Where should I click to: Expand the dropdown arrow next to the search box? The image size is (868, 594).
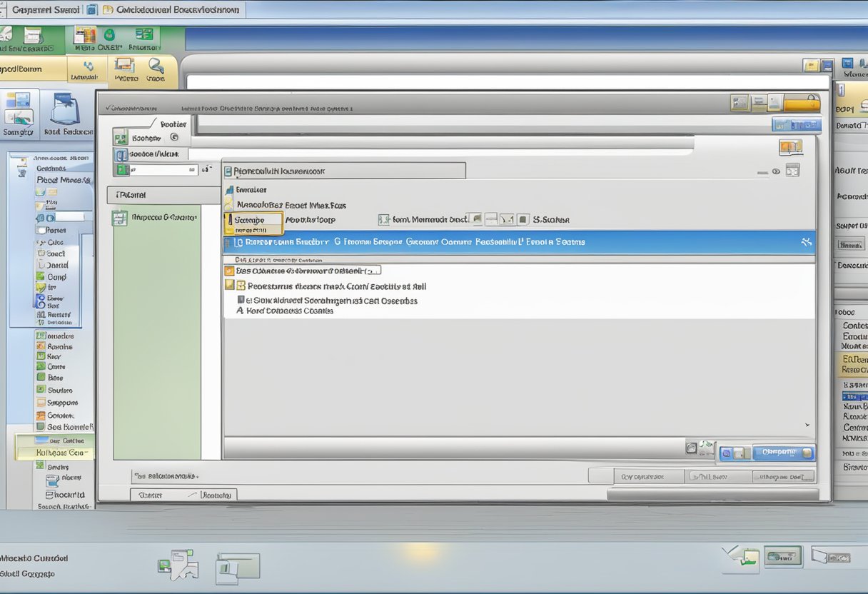[206, 169]
